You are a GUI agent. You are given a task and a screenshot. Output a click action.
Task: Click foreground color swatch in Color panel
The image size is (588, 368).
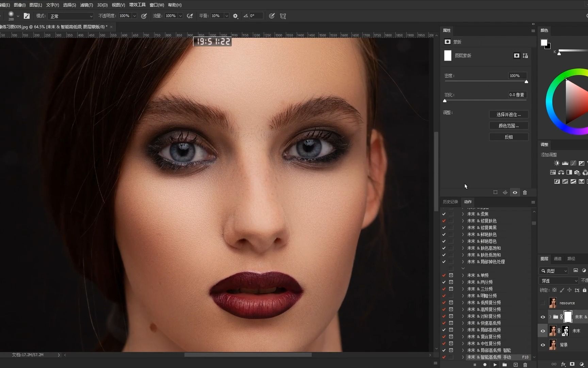click(544, 43)
